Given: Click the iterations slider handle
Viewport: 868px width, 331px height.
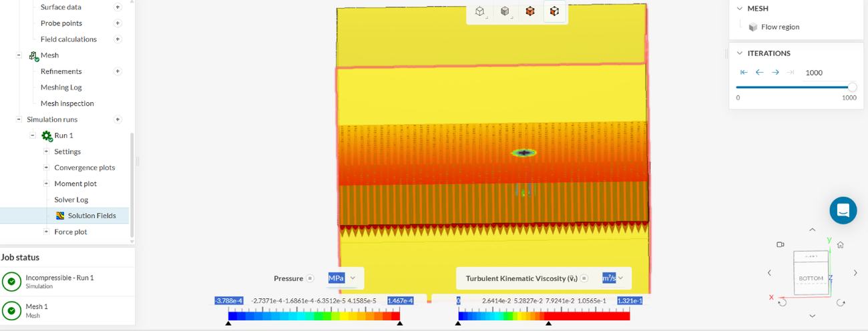Looking at the screenshot, I should 852,87.
